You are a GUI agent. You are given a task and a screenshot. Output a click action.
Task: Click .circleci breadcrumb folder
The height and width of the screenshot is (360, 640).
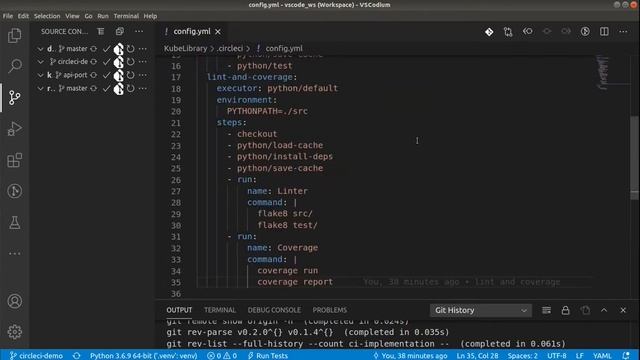230,49
